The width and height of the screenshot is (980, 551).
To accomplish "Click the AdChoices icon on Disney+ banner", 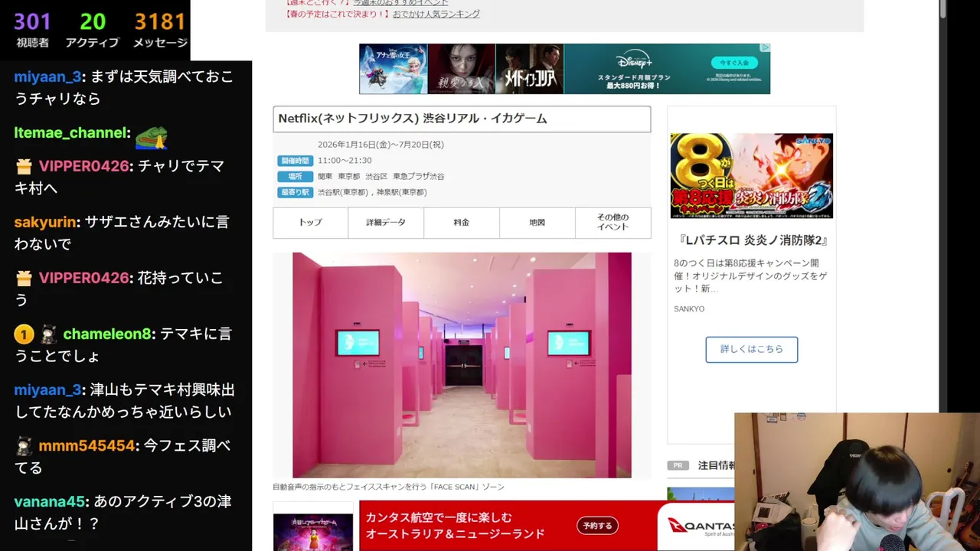I will (764, 47).
